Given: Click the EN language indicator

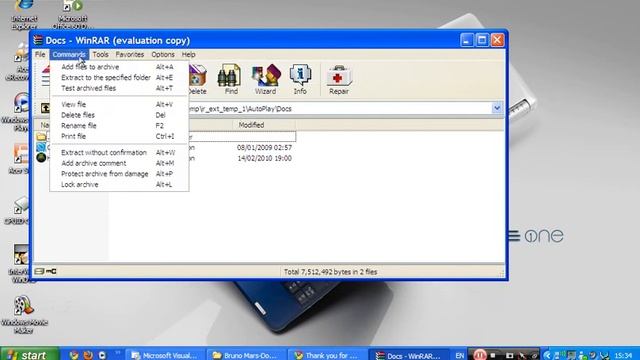Looking at the screenshot, I should tap(460, 356).
